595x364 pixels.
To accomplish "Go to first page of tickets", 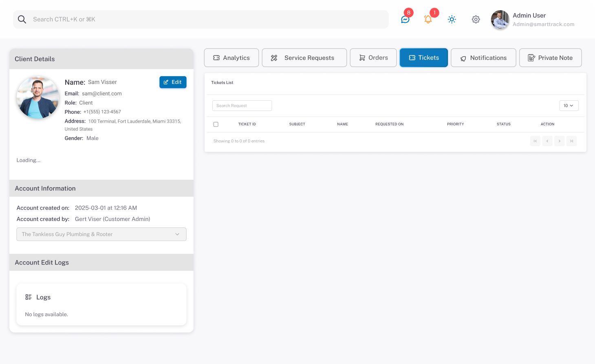I will coord(535,141).
